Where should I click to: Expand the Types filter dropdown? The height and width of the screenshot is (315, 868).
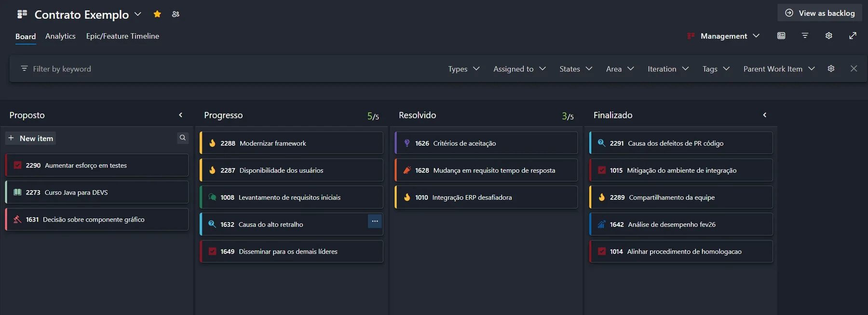(x=464, y=69)
